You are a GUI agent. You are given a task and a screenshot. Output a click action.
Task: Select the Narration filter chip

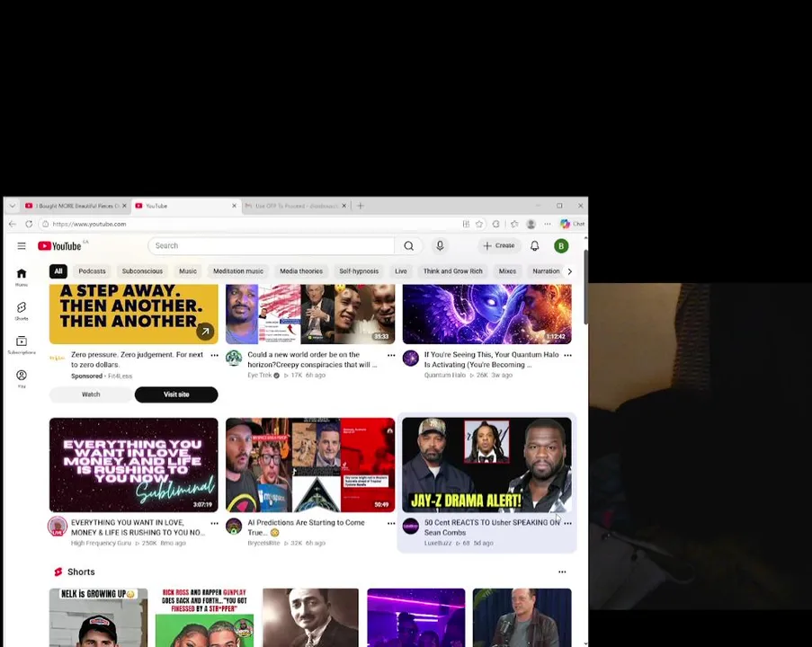pyautogui.click(x=546, y=271)
